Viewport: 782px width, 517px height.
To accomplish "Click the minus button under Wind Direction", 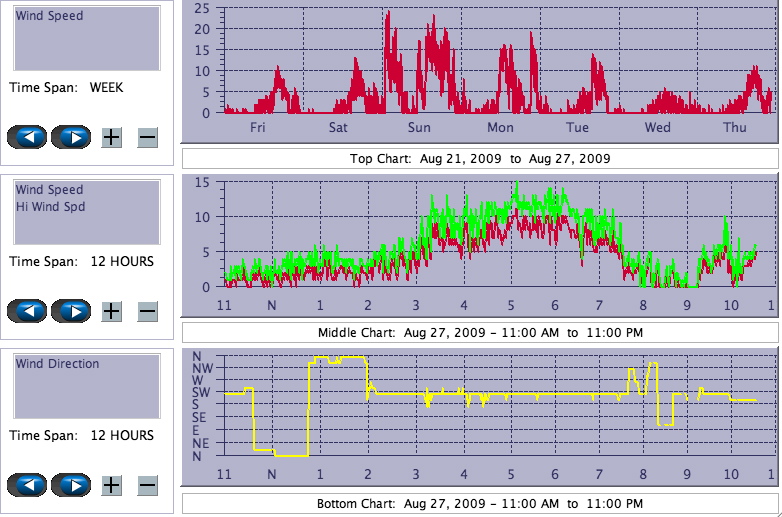I will tap(147, 485).
